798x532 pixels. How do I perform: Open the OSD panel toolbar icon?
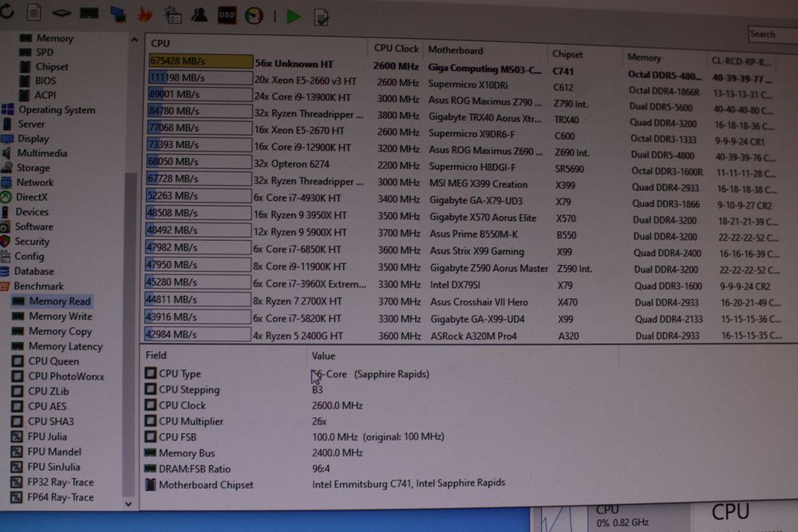click(x=227, y=15)
